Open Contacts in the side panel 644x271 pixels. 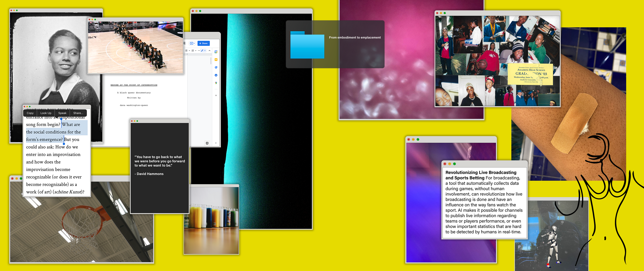216,75
